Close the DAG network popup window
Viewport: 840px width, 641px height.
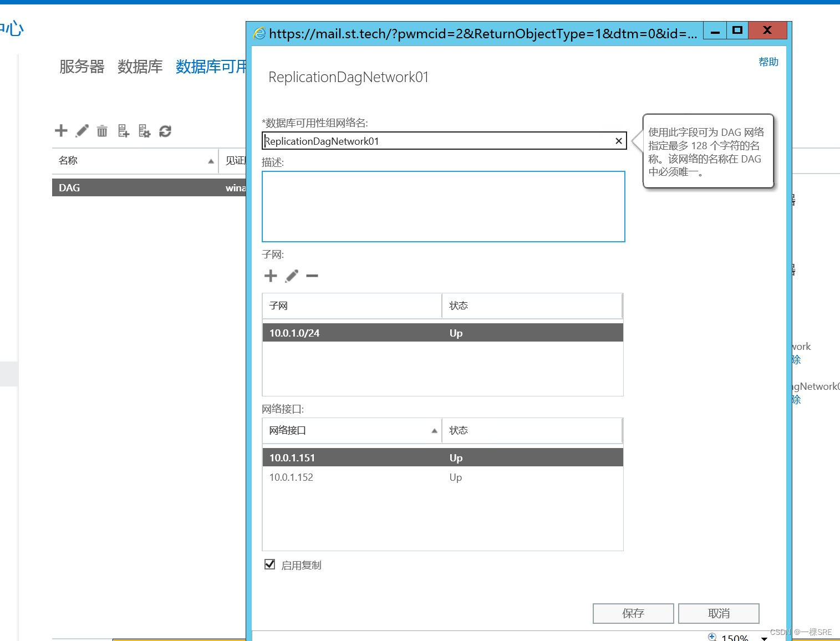767,30
